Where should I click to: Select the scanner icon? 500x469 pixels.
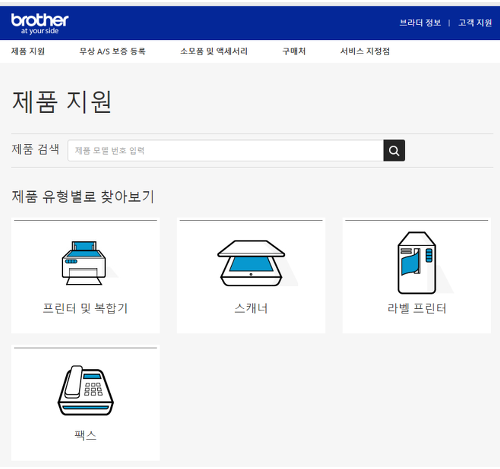pyautogui.click(x=251, y=263)
